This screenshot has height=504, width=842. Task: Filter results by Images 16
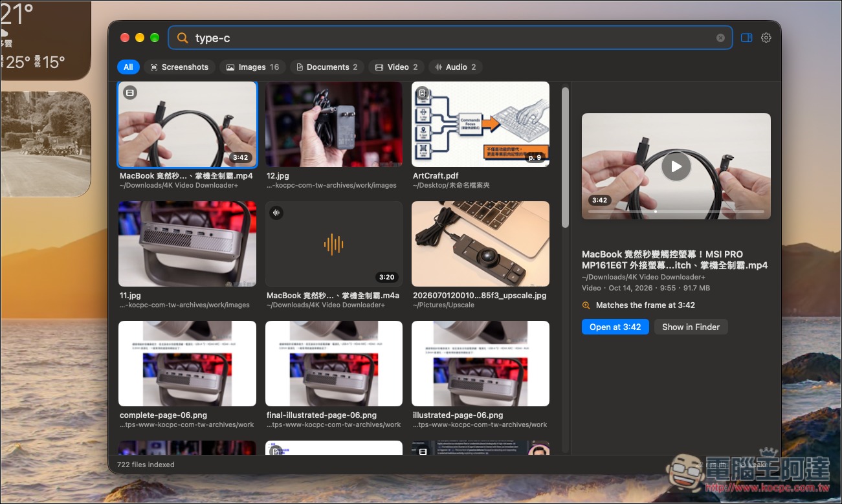click(x=252, y=67)
